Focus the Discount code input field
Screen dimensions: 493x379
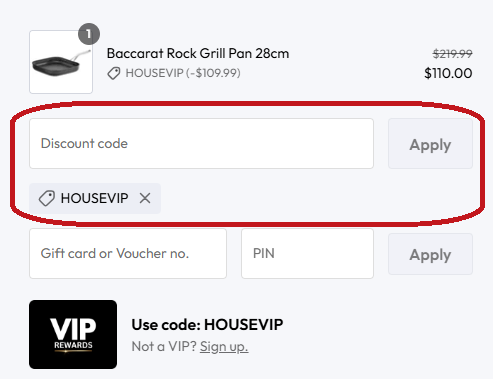pyautogui.click(x=201, y=143)
